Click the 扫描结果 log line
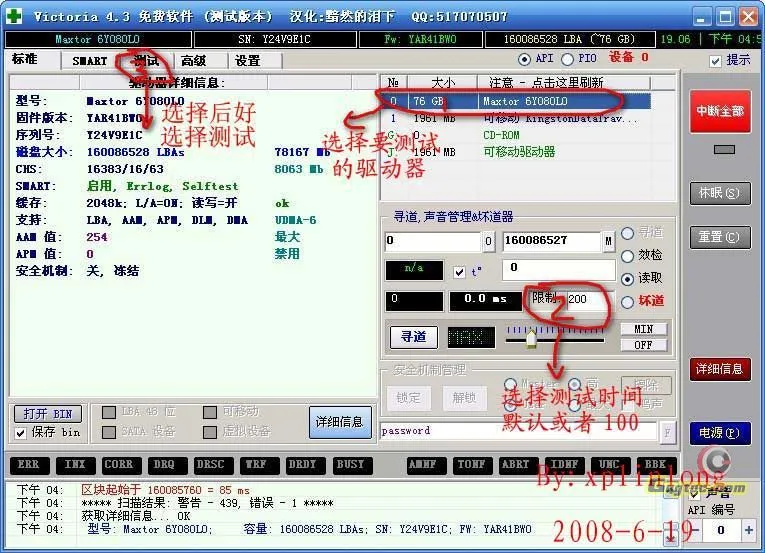Viewport: 765px width, 553px height. click(207, 503)
